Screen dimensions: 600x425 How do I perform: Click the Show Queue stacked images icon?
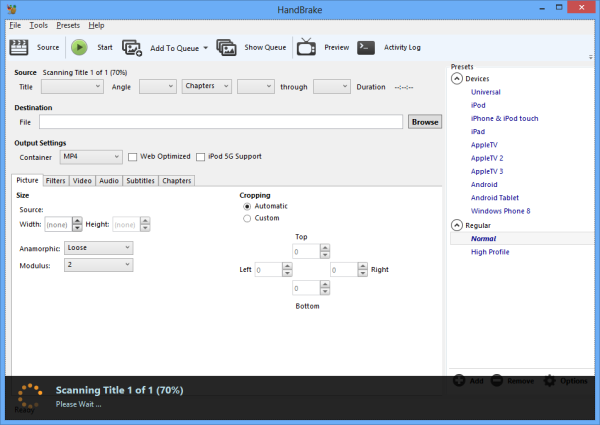226,47
